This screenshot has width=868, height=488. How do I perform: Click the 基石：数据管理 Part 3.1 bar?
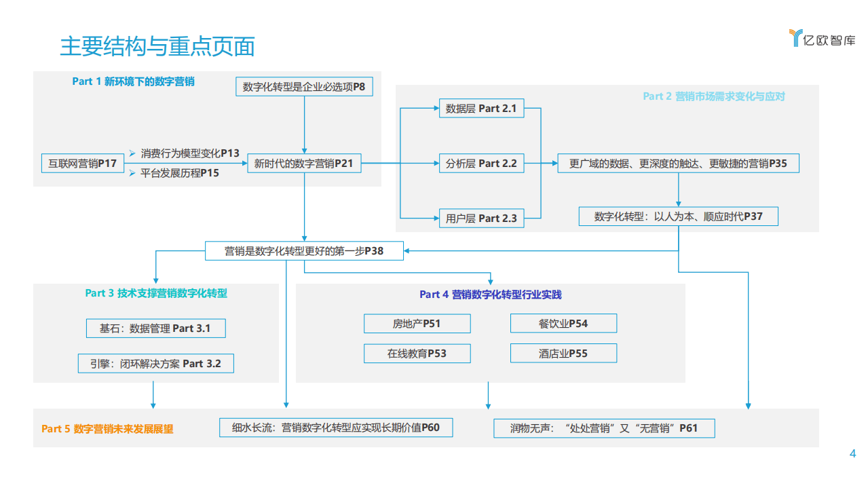[x=155, y=328]
